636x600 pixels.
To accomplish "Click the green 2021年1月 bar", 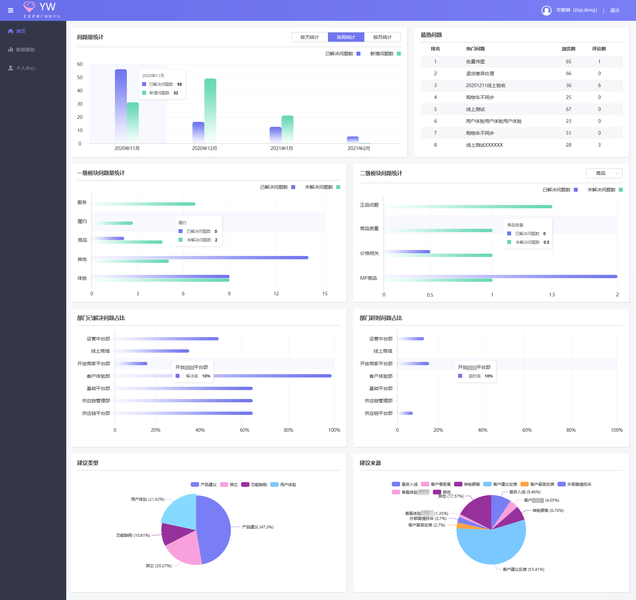I will click(x=288, y=129).
